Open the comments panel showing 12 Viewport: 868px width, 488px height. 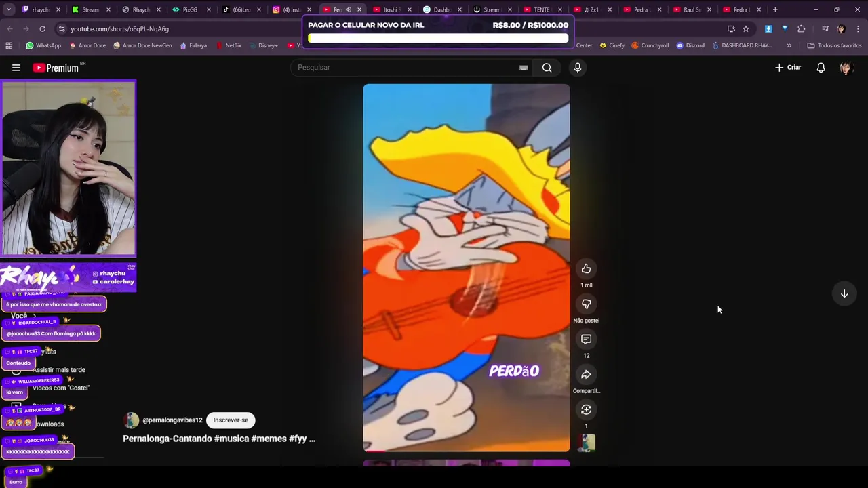(586, 340)
